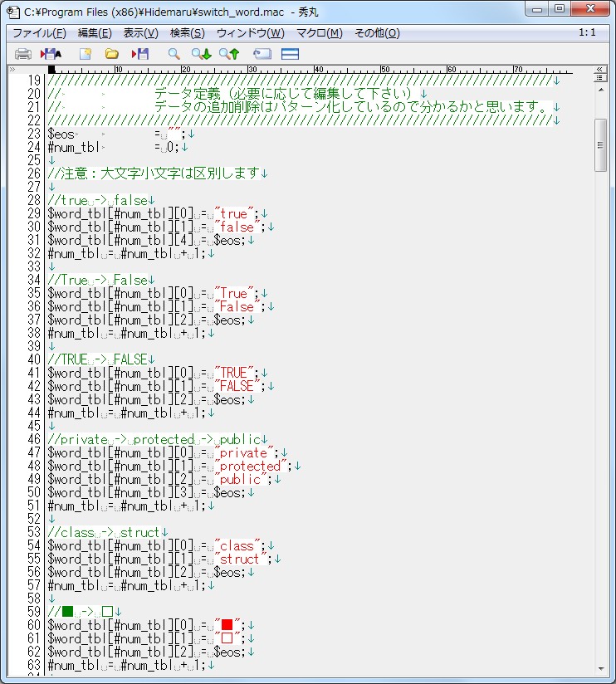Click the vertical scrollbar thumb

[601, 145]
